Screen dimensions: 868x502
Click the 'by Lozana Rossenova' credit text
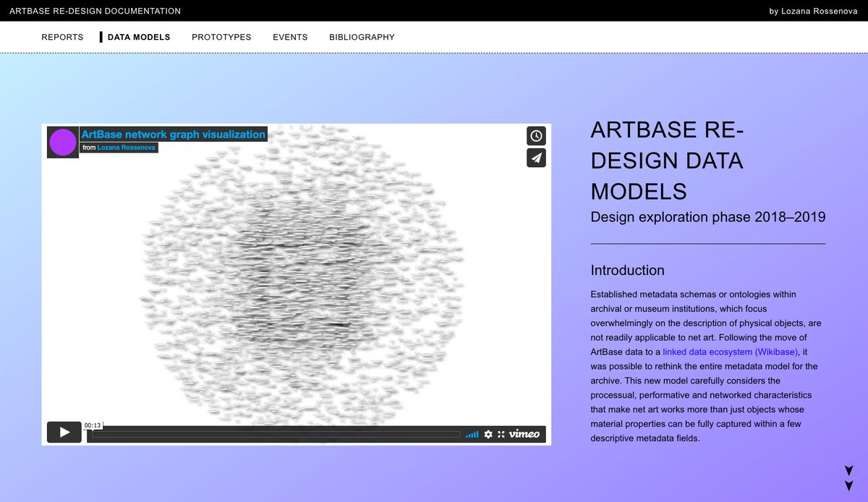pyautogui.click(x=814, y=11)
